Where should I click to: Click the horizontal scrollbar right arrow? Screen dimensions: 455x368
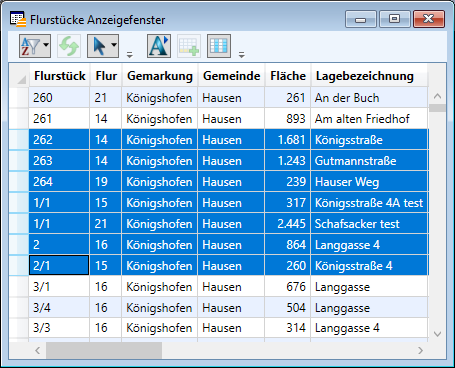tap(420, 350)
